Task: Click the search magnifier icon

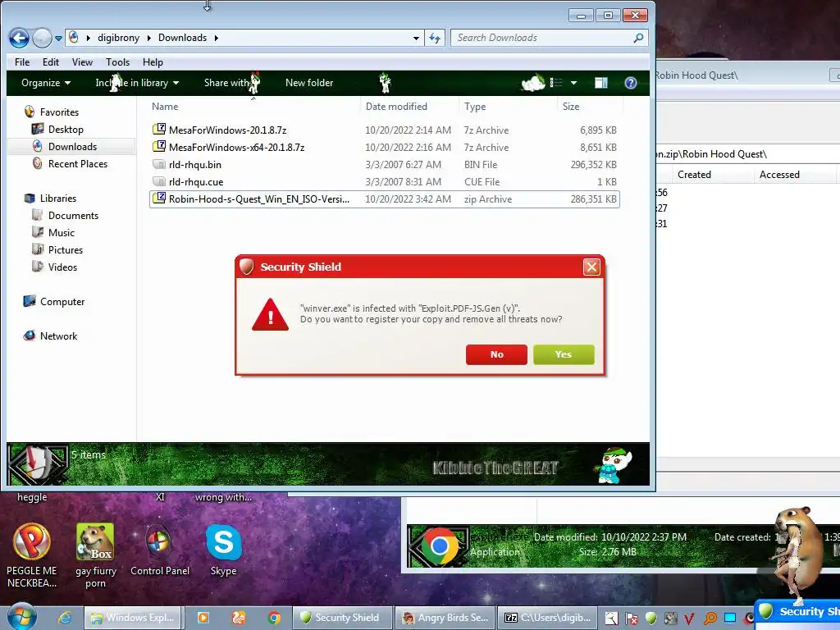Action: point(638,38)
